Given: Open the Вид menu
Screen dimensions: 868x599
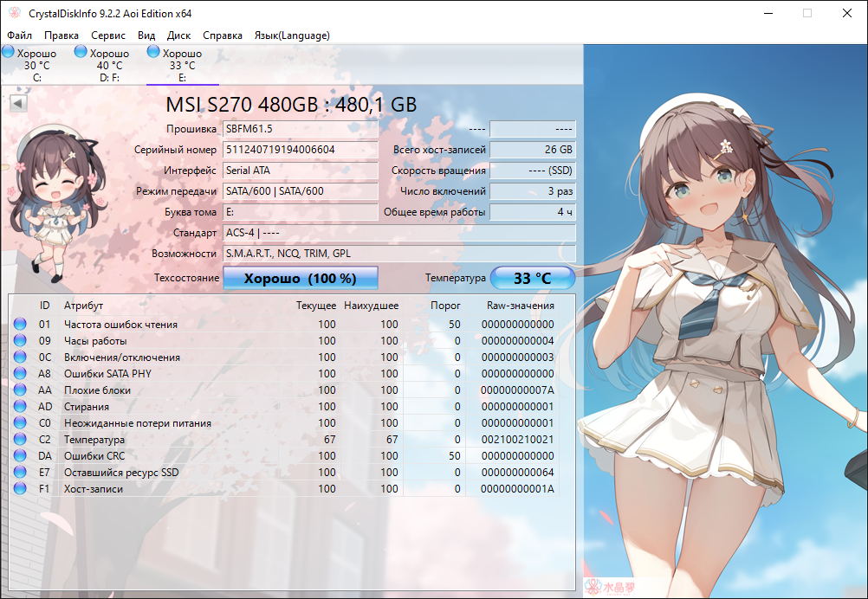Looking at the screenshot, I should pos(146,35).
